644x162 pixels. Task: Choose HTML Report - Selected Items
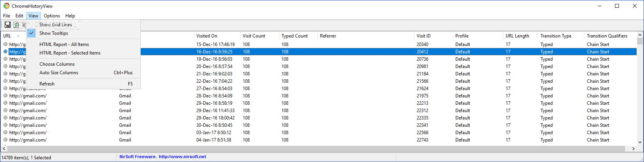pyautogui.click(x=83, y=53)
